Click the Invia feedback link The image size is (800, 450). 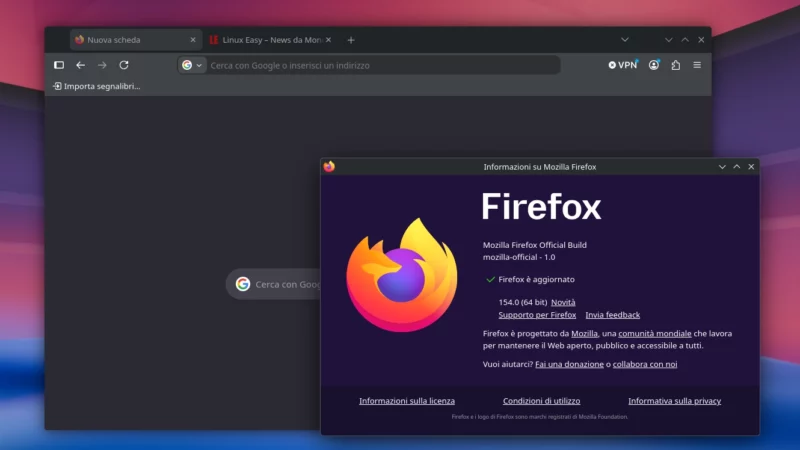click(x=613, y=315)
